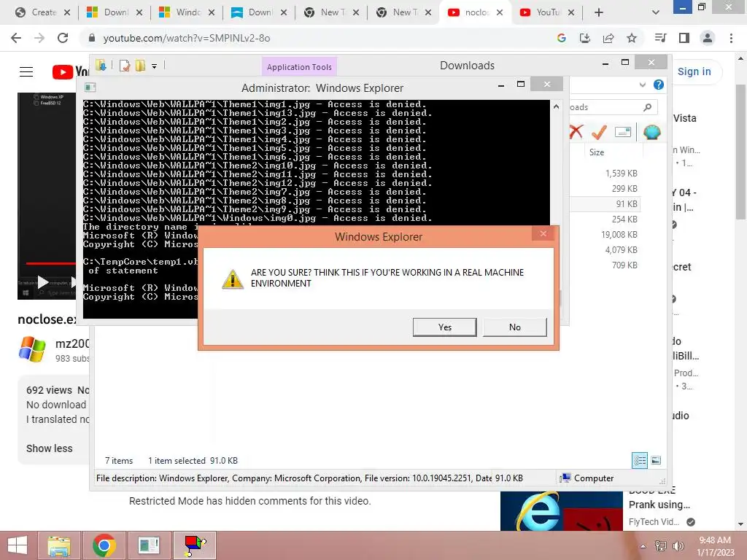Viewport: 747px width, 560px height.
Task: Click the colorful app taskbar icon
Action: [194, 545]
